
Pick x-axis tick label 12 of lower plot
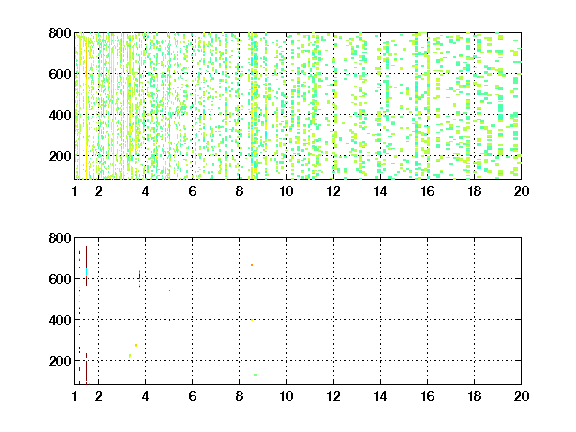333,396
